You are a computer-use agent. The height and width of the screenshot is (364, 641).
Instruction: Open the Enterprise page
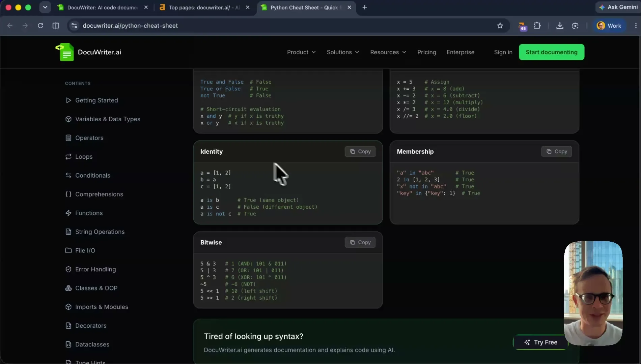pos(461,52)
